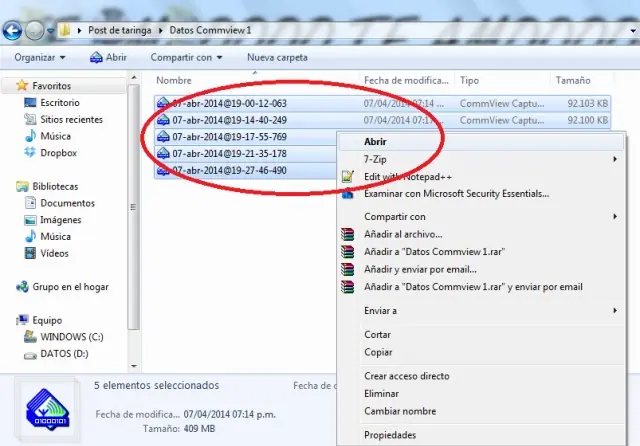Open 'Compartir con' context submenu
640x446 pixels.
(x=482, y=217)
